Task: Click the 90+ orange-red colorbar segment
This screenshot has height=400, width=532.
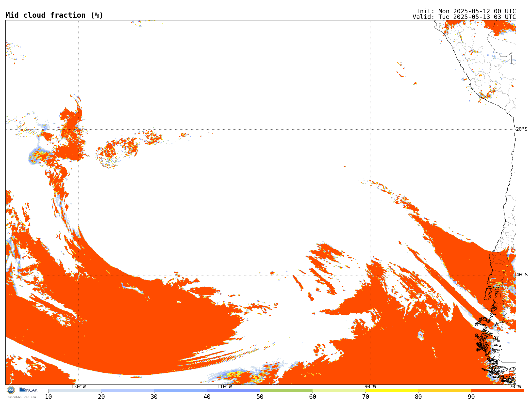Action: (x=498, y=391)
